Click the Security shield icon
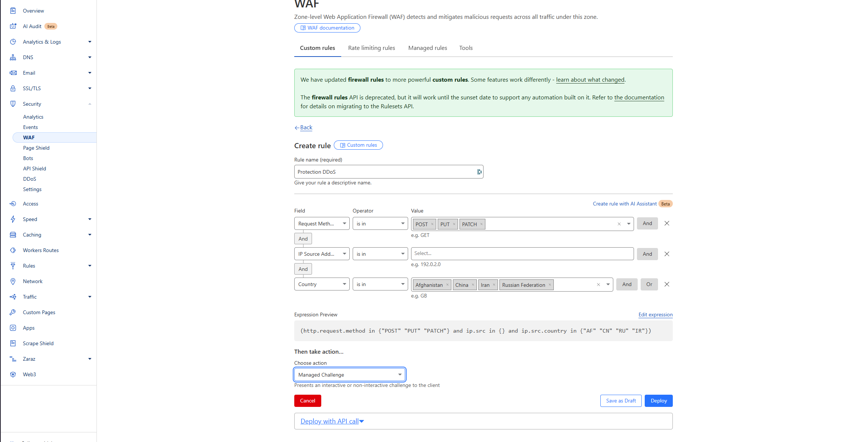Viewport: 868px width, 442px height. point(13,104)
